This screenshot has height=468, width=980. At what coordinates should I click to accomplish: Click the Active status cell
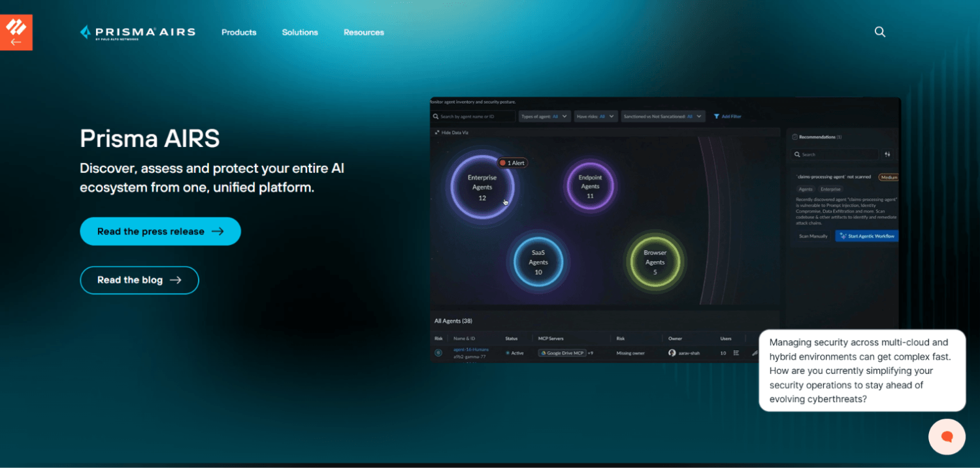515,353
